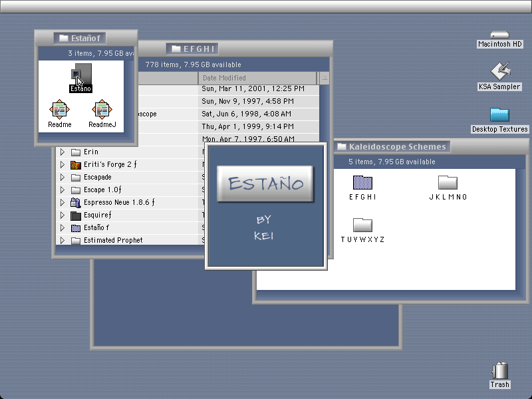Click the 'Escapade' name in the list

[97, 178]
